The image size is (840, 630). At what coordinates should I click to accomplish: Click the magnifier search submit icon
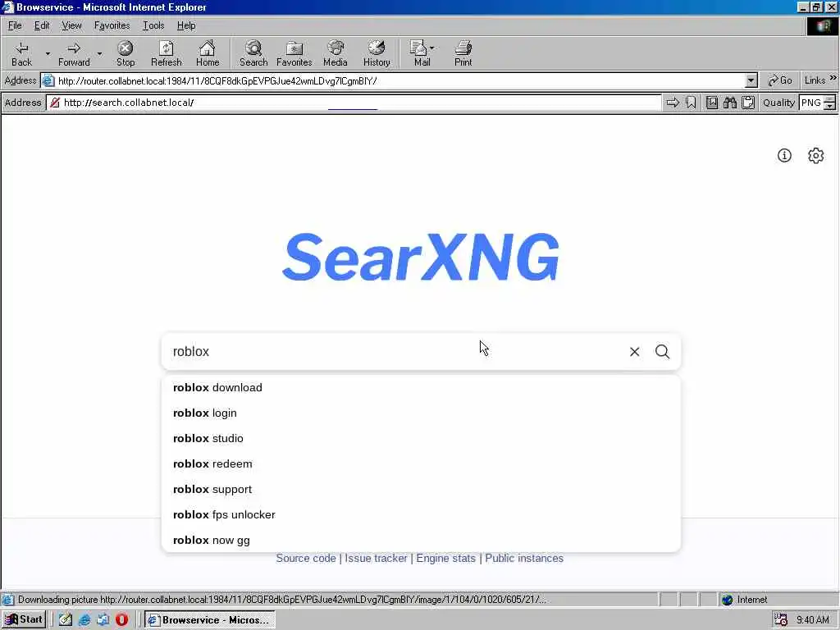(662, 351)
